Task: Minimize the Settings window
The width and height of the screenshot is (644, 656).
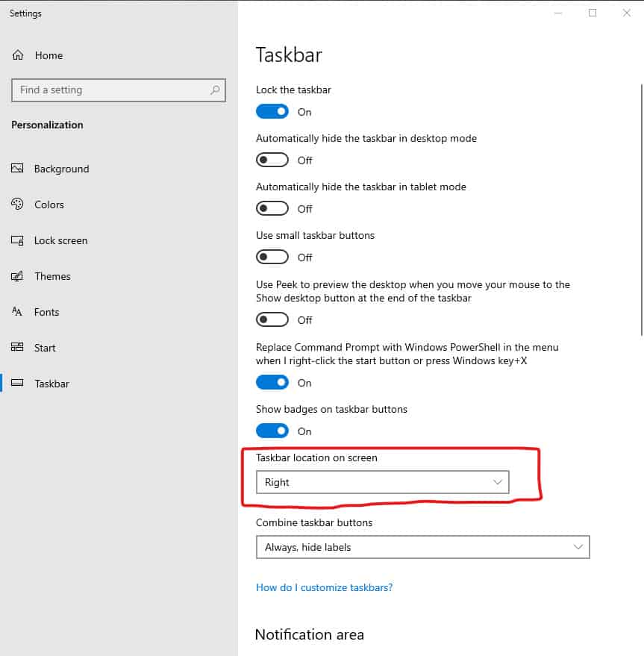Action: click(557, 13)
